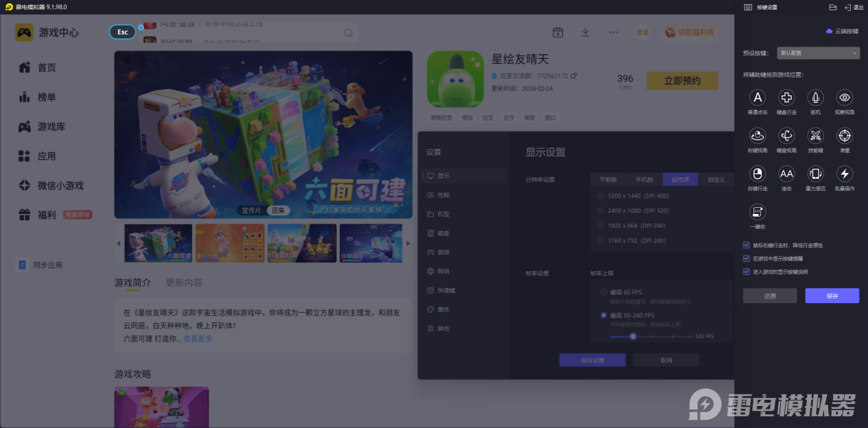
Task: Select the 一键宏 macro script icon
Action: click(x=757, y=211)
